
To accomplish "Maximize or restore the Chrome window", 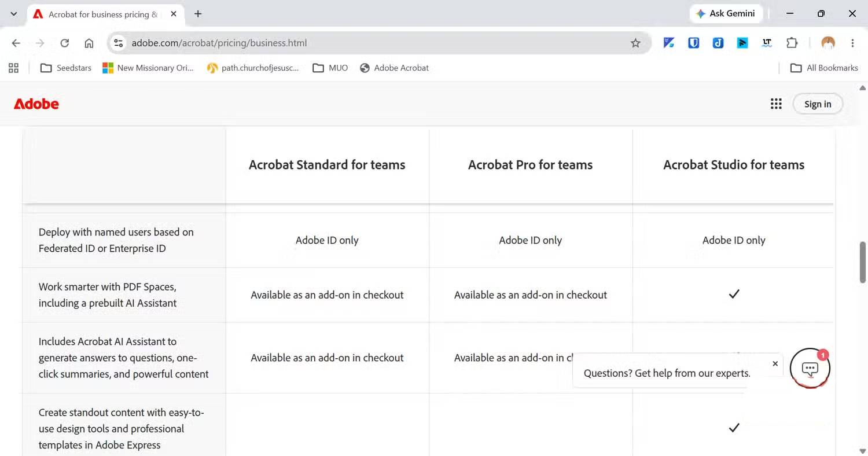I will tap(821, 14).
